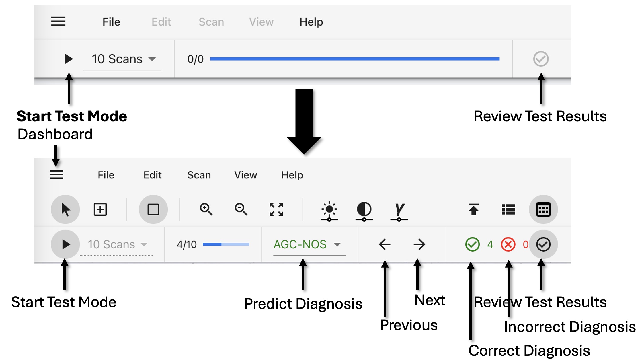
Task: Select the rectangle region tool
Action: point(153,210)
